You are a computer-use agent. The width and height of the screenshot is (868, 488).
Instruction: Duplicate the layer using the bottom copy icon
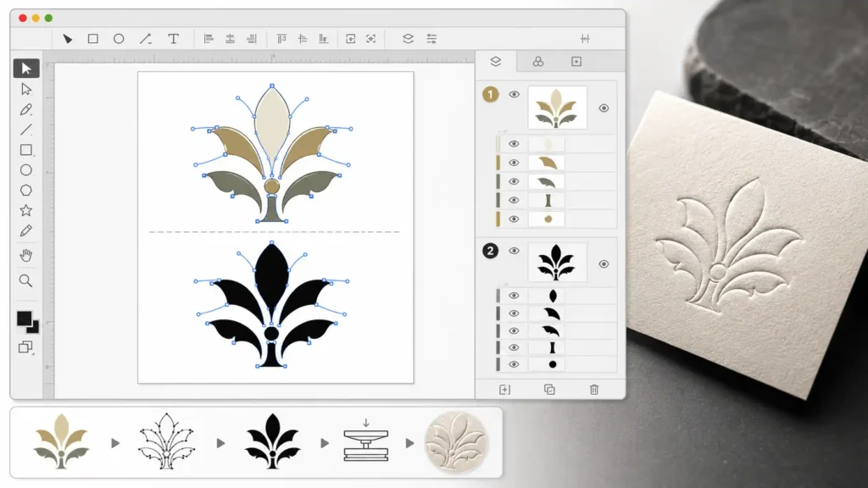click(549, 390)
